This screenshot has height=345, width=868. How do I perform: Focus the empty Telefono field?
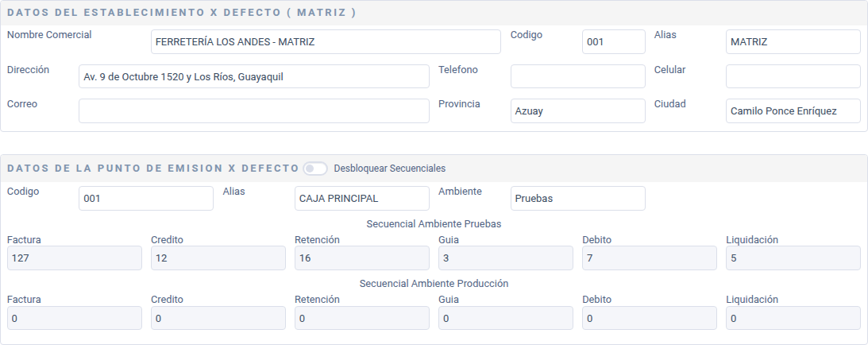click(x=577, y=76)
